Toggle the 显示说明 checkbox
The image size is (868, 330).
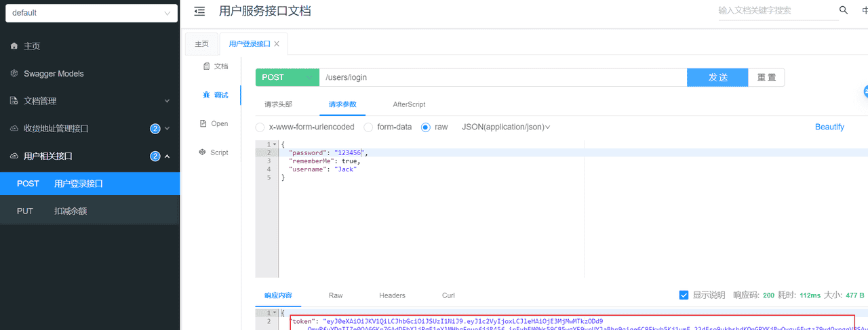(684, 295)
